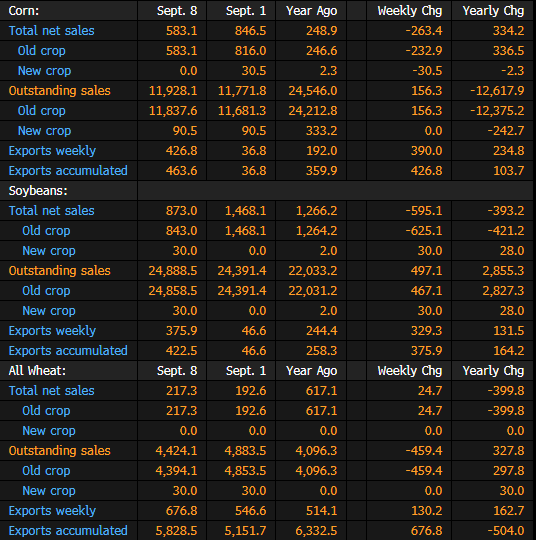Click corn yearly change value -12,617.9

(497, 91)
